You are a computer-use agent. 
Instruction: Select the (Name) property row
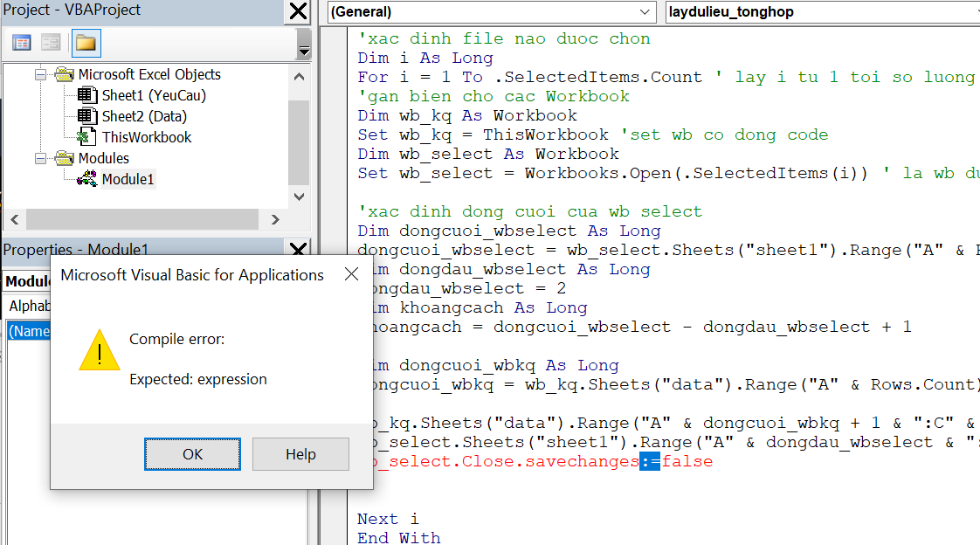29,331
